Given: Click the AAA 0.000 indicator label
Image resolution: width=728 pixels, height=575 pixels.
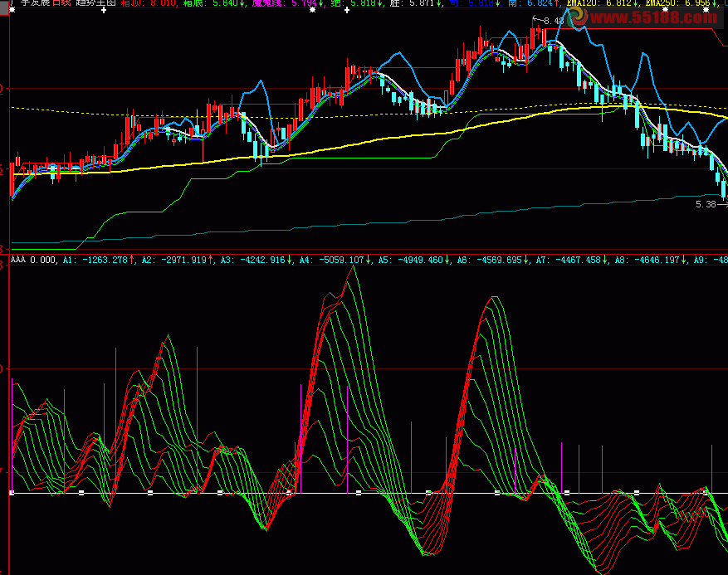Looking at the screenshot, I should point(33,260).
